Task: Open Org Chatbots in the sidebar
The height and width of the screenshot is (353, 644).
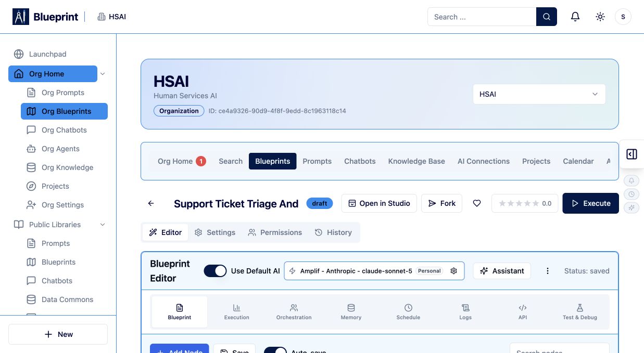Action: coord(64,130)
